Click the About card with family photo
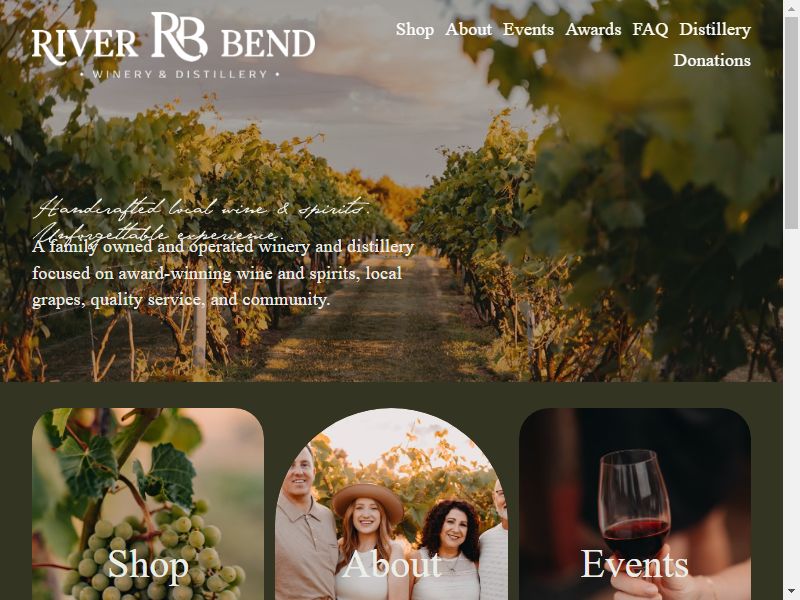Image resolution: width=800 pixels, height=600 pixels. [x=391, y=504]
